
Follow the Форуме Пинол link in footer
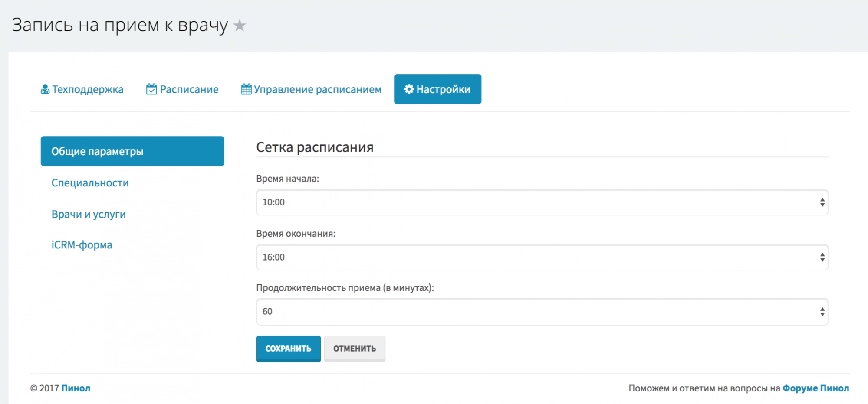815,388
